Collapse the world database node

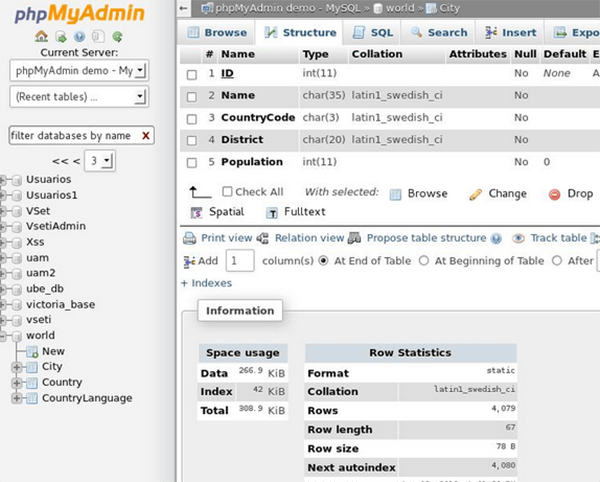(3, 336)
